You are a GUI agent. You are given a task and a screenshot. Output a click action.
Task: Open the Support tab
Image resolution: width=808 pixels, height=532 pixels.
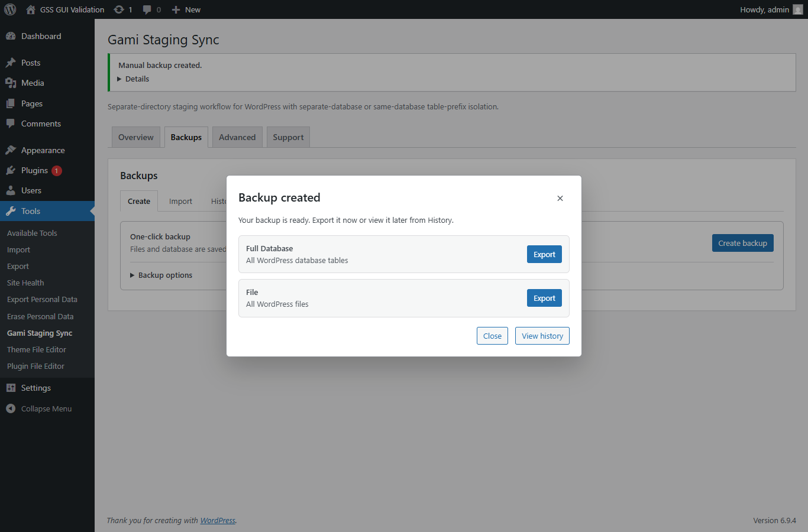(288, 137)
